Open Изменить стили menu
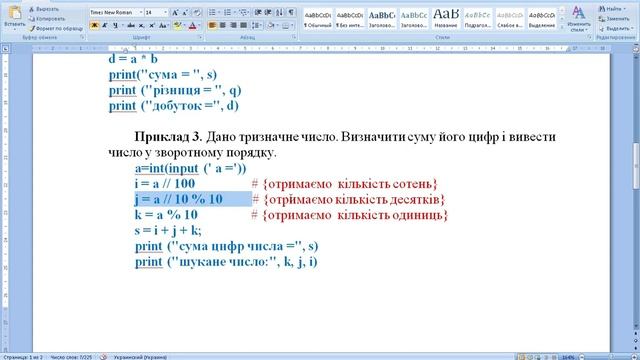The image size is (640, 360). point(578,19)
